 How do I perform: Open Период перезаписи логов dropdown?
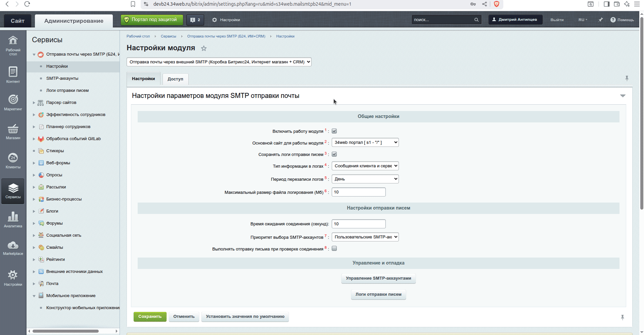365,179
